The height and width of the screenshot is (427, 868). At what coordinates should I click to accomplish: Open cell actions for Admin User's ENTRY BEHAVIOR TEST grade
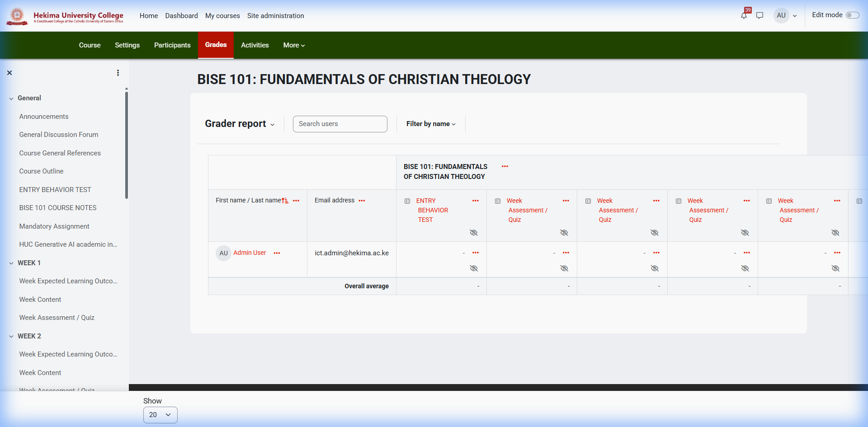pyautogui.click(x=476, y=253)
